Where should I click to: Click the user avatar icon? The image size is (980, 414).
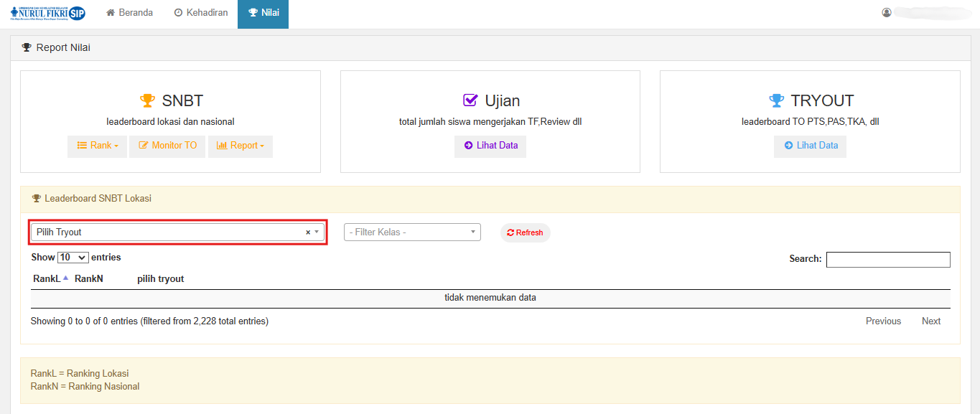click(887, 13)
